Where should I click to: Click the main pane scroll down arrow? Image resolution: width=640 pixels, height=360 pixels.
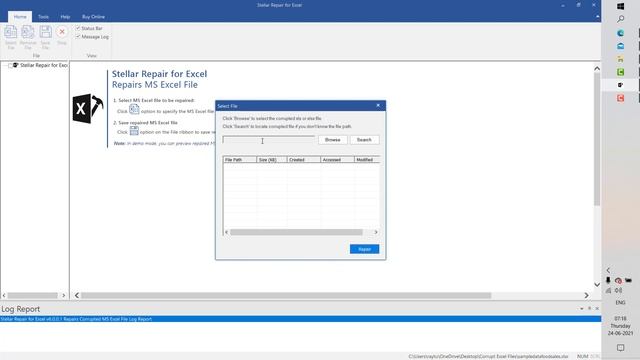click(x=597, y=284)
